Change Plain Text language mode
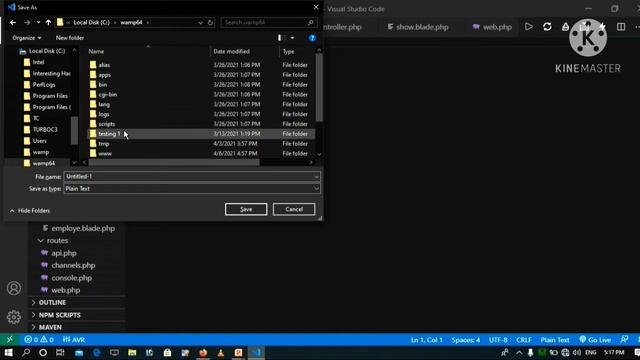This screenshot has width=640, height=360. [x=555, y=340]
